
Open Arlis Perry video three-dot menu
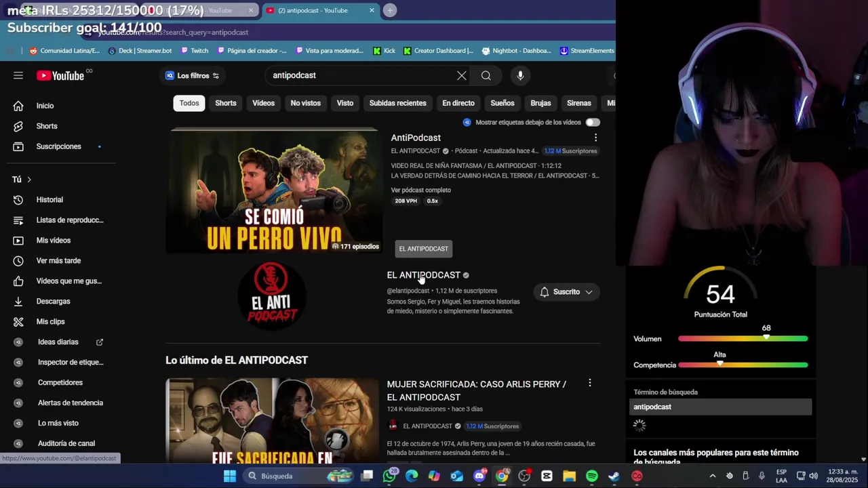(x=590, y=383)
